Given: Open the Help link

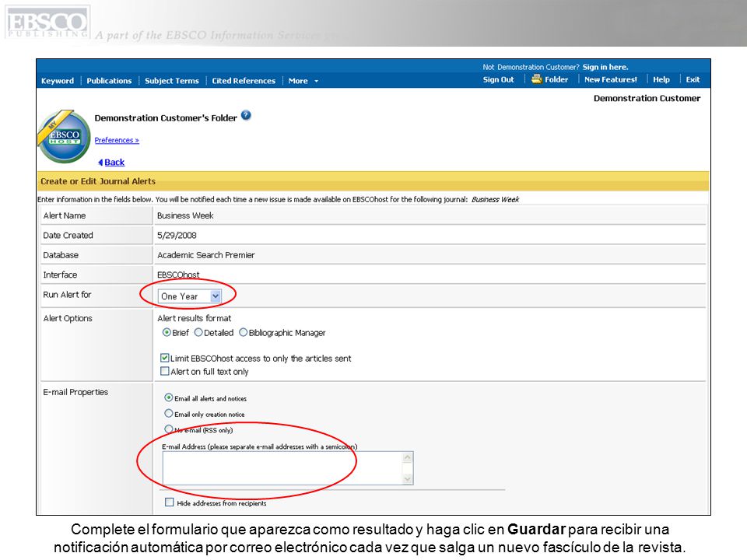Looking at the screenshot, I should (x=661, y=79).
